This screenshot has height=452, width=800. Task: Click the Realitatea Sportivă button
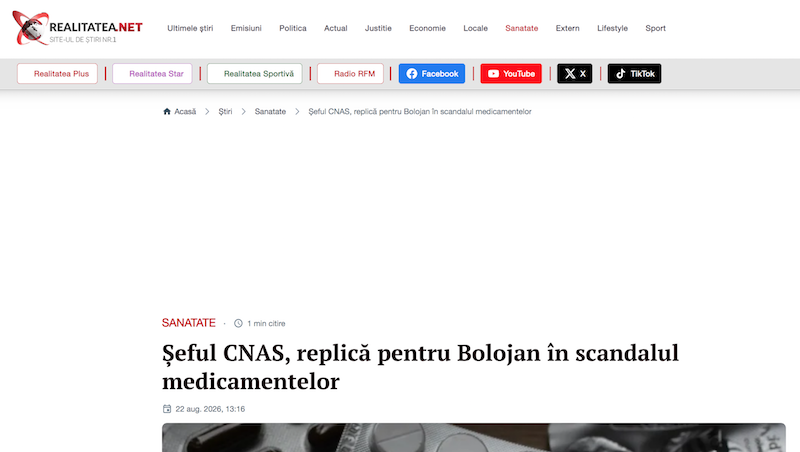pyautogui.click(x=255, y=73)
